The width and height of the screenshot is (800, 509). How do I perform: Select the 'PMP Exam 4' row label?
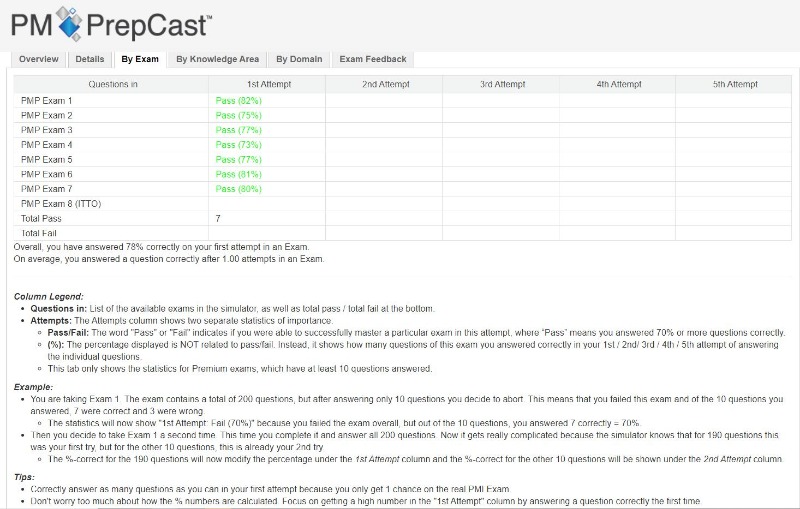[x=46, y=145]
